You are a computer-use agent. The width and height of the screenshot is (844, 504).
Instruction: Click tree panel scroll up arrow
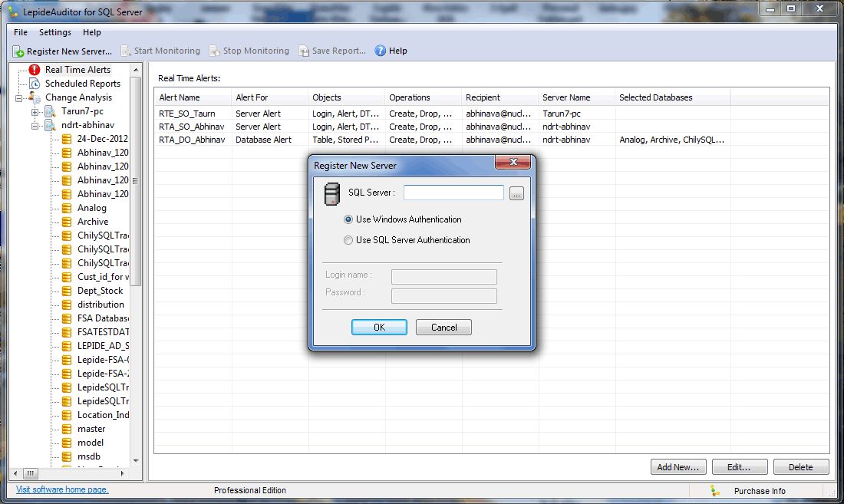[136, 70]
